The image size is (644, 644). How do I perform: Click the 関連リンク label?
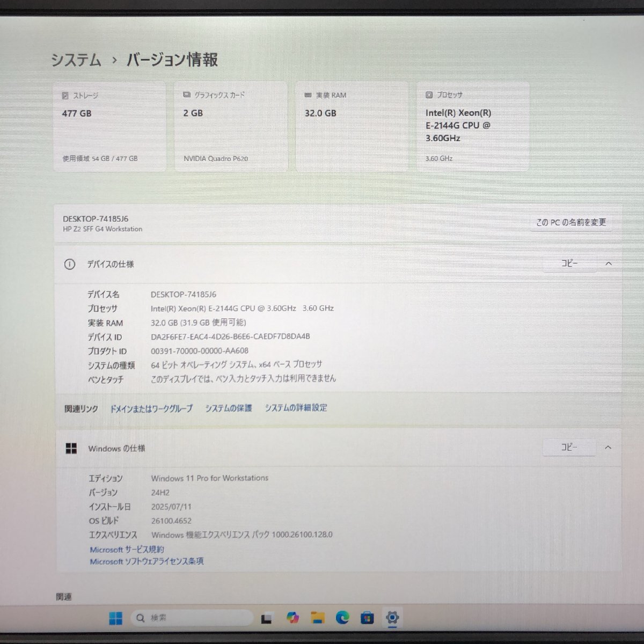81,409
